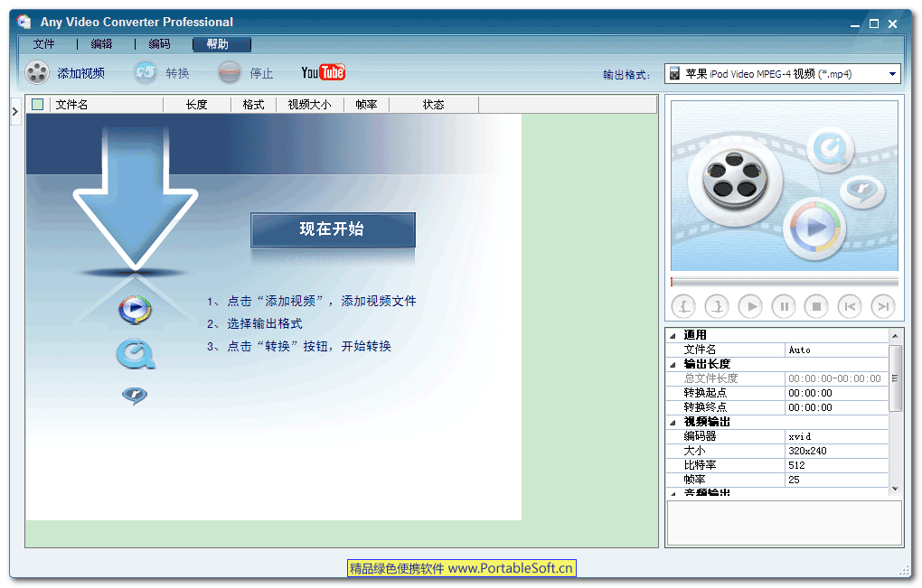Collapse the 视频输出 property section
This screenshot has height=588, width=922.
point(673,423)
